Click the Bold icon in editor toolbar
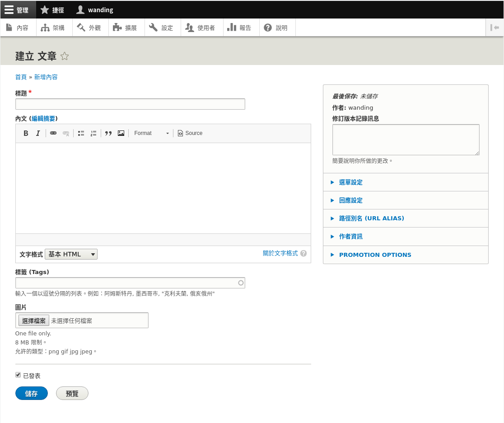This screenshot has width=504, height=423. (26, 133)
